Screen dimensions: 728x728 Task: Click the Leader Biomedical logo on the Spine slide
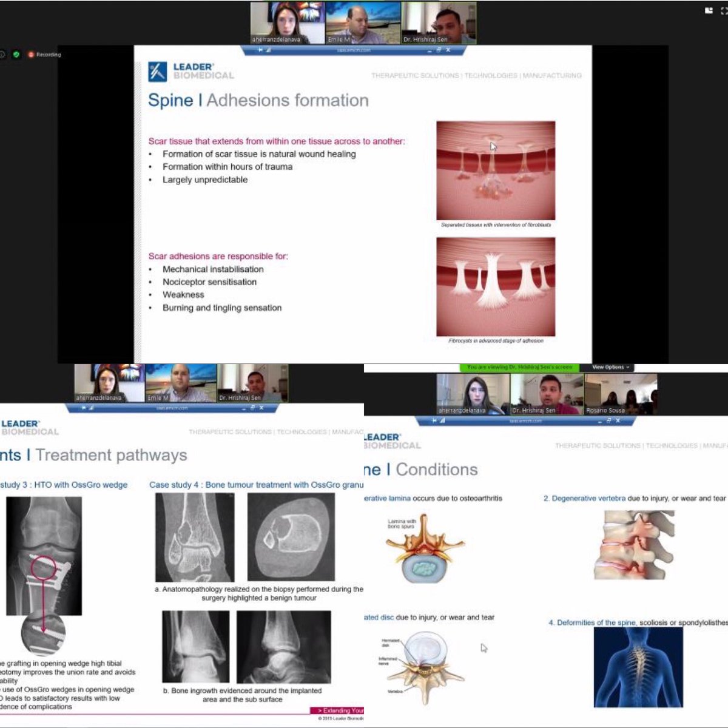pos(191,71)
